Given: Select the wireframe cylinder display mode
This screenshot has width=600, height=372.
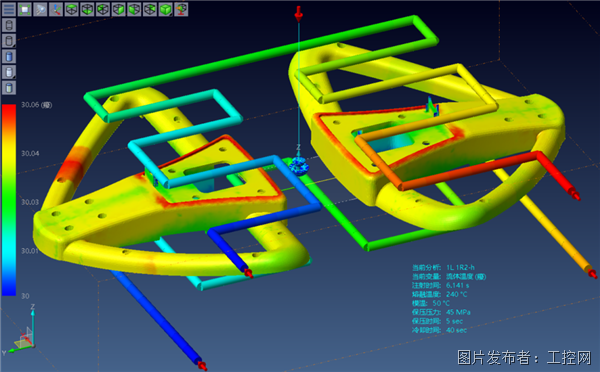Looking at the screenshot, I should [x=9, y=25].
